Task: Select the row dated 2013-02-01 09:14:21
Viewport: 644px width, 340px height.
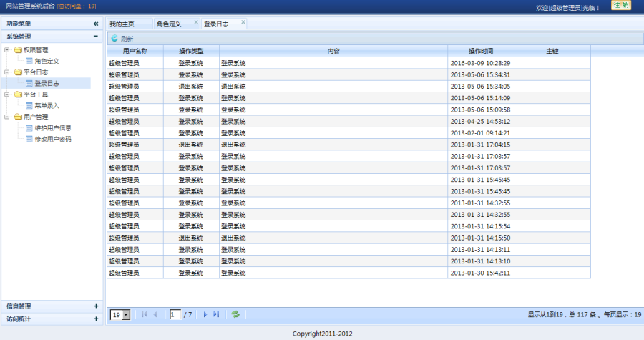Action: click(348, 133)
